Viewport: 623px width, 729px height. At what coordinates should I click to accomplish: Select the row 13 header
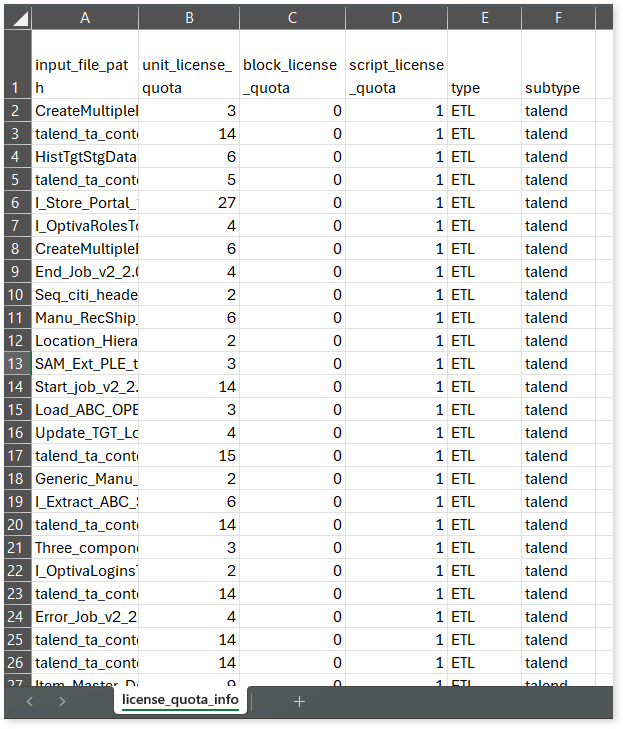click(15, 364)
